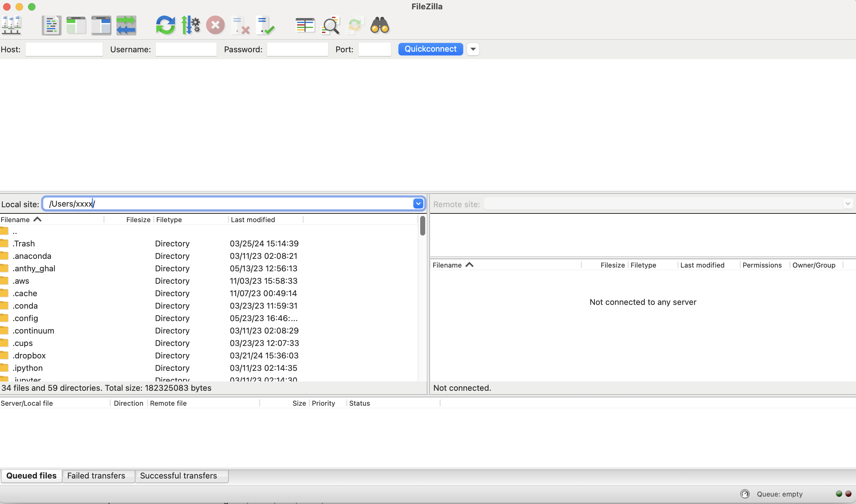Click process queue toggle icon
This screenshot has height=504, width=856.
[x=190, y=26]
